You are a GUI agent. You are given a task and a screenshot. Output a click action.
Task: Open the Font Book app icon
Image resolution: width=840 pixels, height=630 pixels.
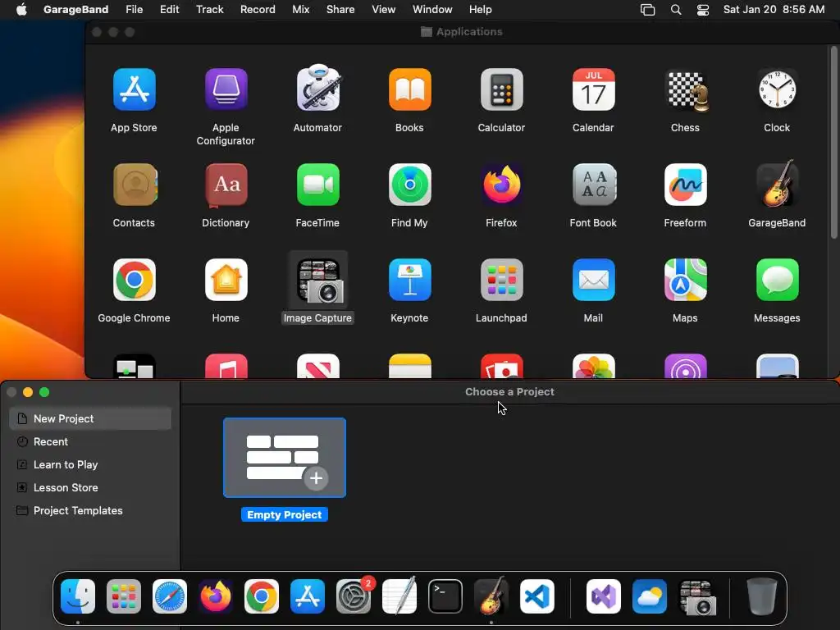click(x=594, y=185)
